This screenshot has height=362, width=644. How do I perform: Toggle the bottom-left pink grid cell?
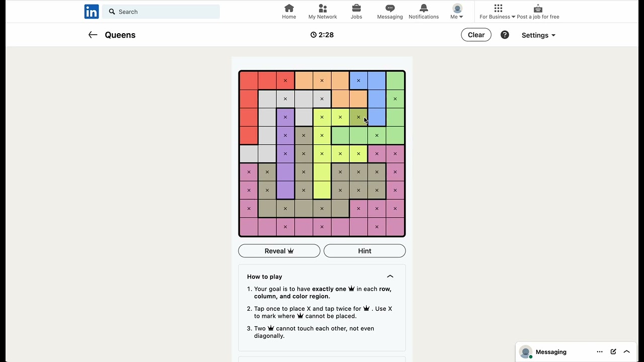click(249, 227)
